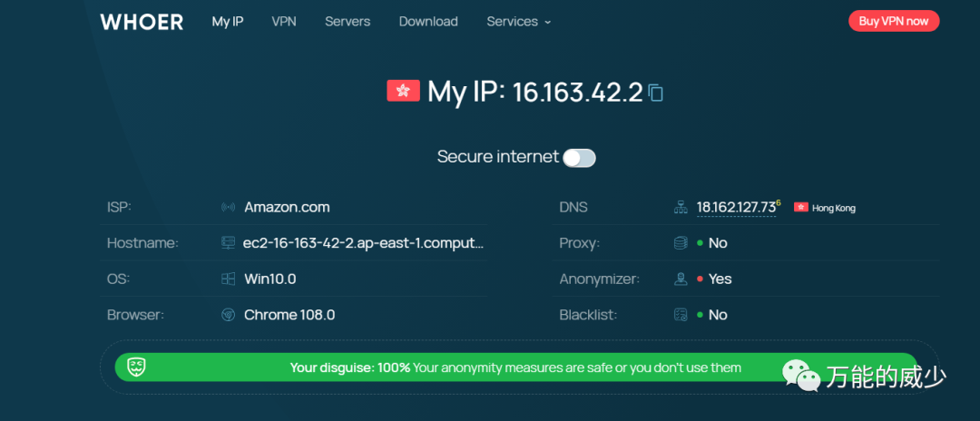This screenshot has height=421, width=980.
Task: Click the Blacklist icon
Action: (681, 315)
